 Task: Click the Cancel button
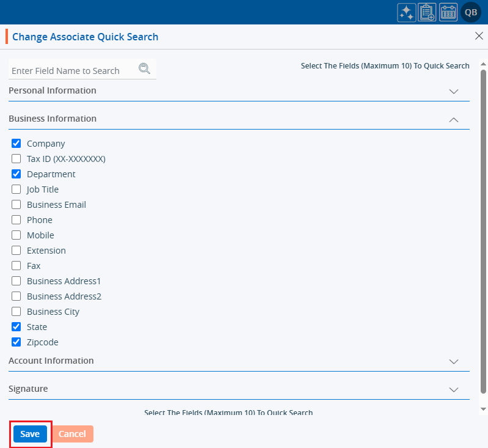tap(72, 434)
